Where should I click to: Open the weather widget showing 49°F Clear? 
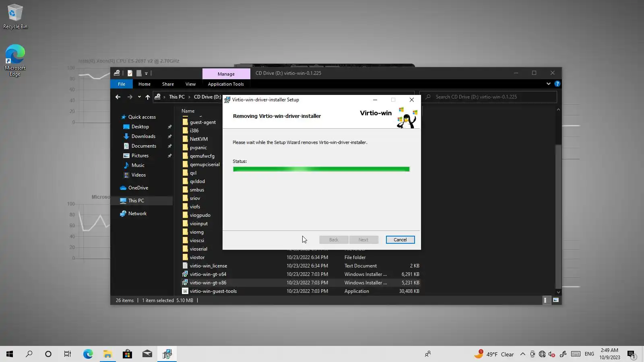(494, 354)
